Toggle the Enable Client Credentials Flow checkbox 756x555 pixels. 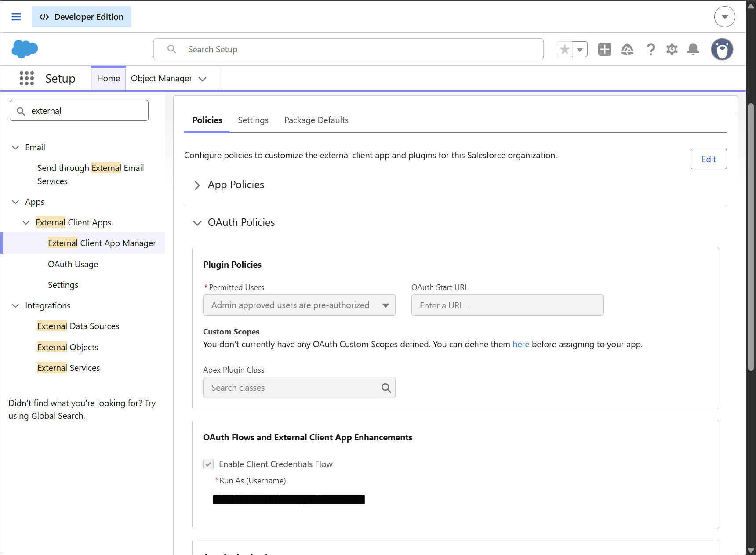[x=208, y=464]
